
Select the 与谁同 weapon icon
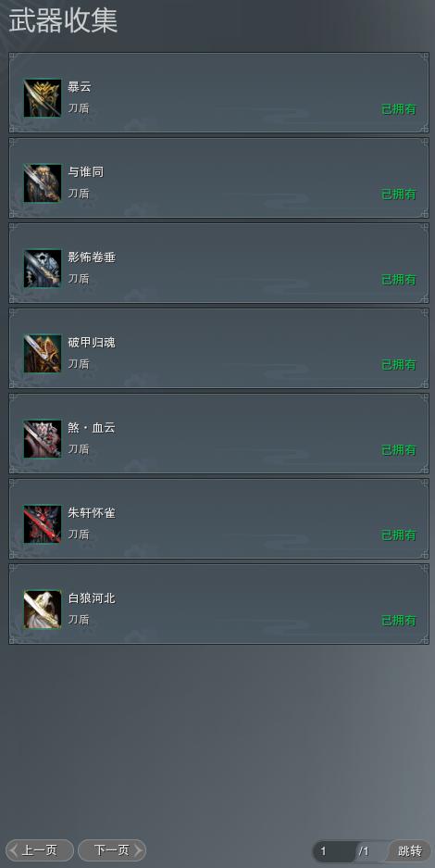pyautogui.click(x=43, y=183)
